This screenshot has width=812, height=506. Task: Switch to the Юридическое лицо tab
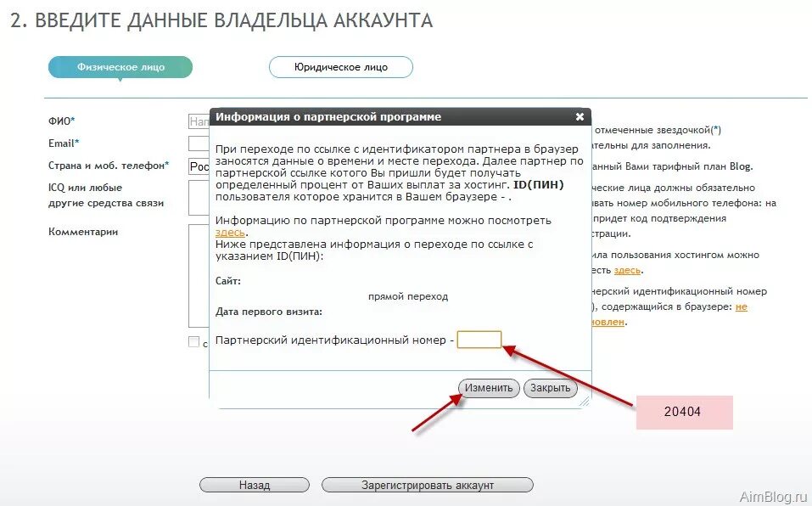point(341,67)
